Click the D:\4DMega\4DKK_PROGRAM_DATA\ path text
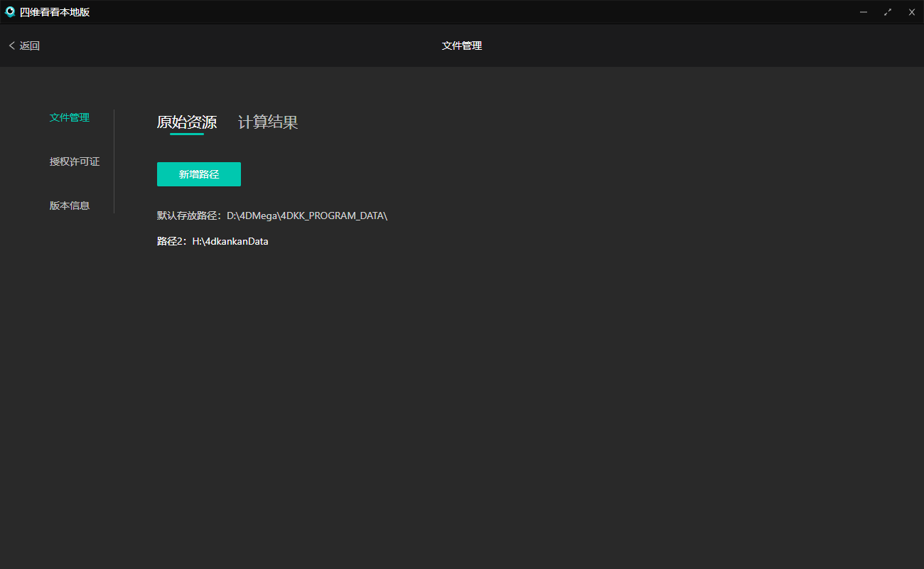The width and height of the screenshot is (924, 569). coord(307,216)
